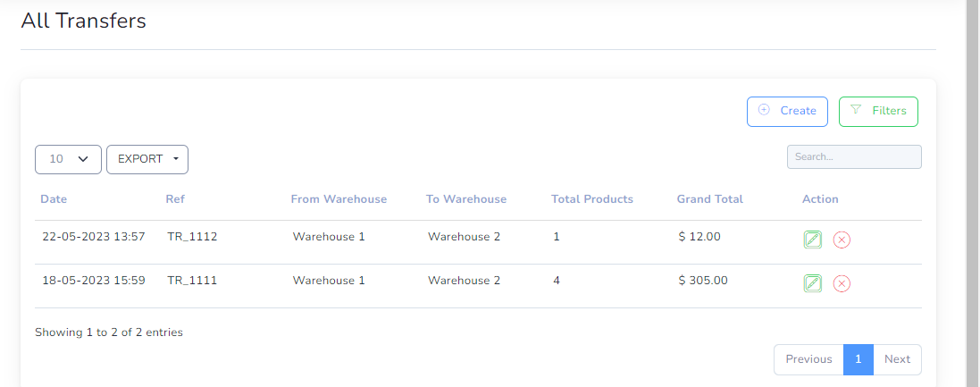Edit transfer TR_1111 with pencil icon
The height and width of the screenshot is (387, 980).
coord(813,284)
